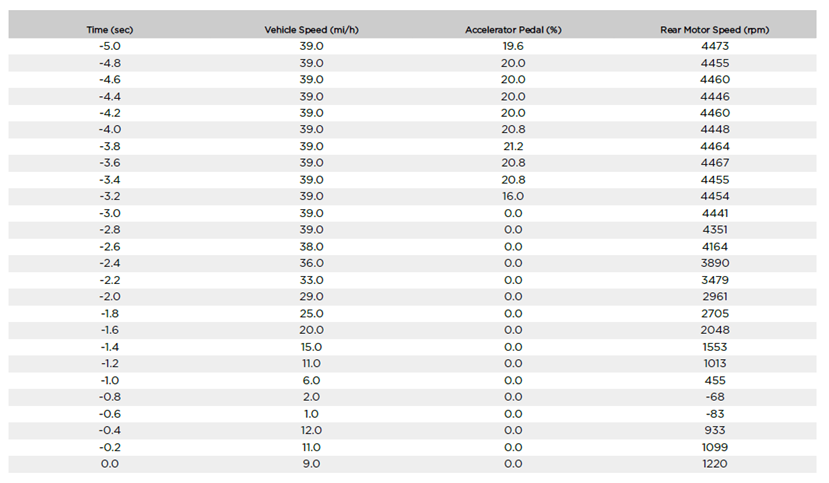Click the Time (sec) column header
Viewport: 829px width, 483px height.
point(110,30)
